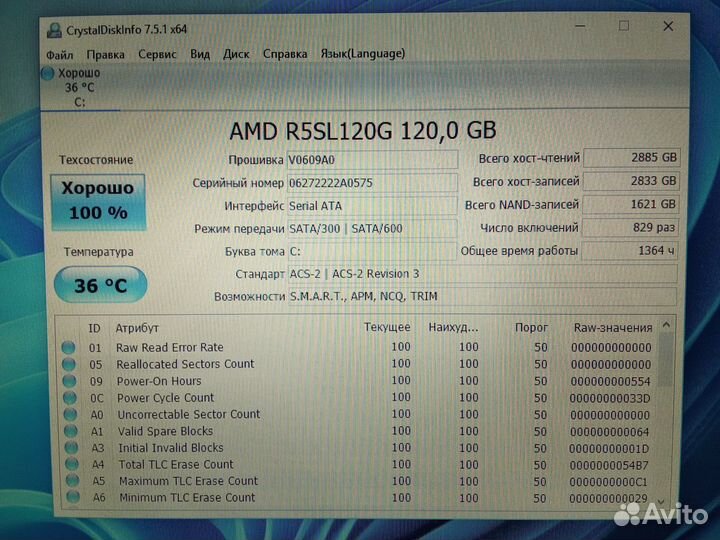Click the Хорошо 100 % health status button
The height and width of the screenshot is (540, 720).
tap(98, 201)
